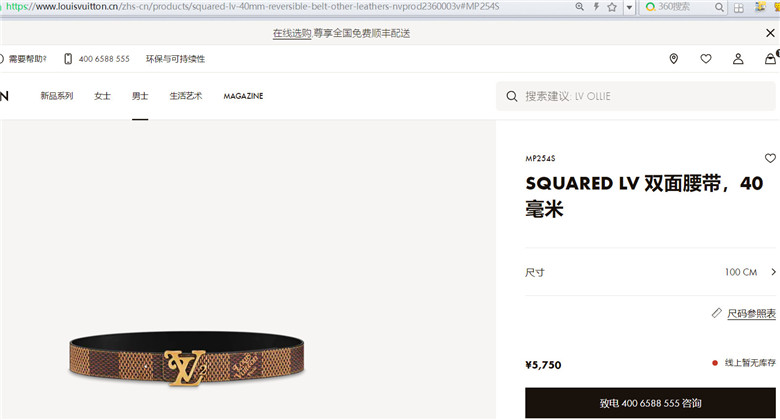The height and width of the screenshot is (420, 780).
Task: Close the free shipping announcement banner
Action: [x=770, y=33]
